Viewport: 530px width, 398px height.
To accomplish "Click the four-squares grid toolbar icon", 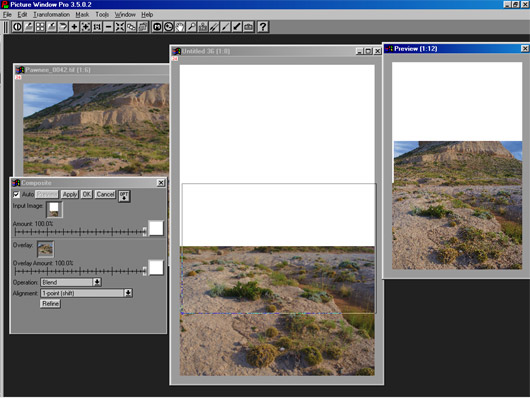I will [40, 27].
